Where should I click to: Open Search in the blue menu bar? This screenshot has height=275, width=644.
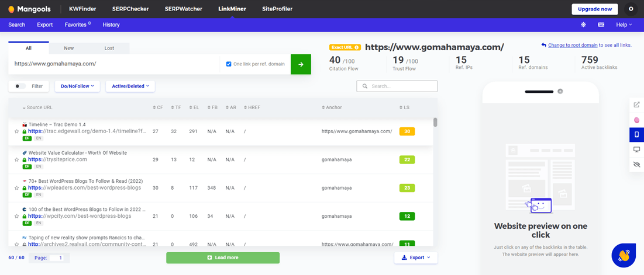17,25
